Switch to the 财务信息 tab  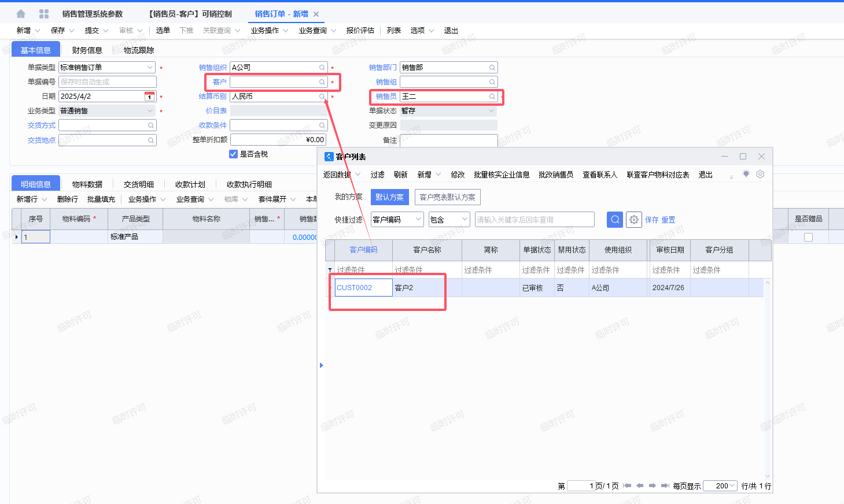coord(87,50)
